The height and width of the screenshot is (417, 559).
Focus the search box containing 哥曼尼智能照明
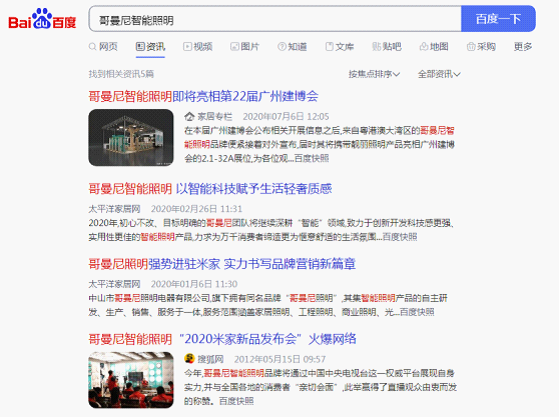pos(275,19)
